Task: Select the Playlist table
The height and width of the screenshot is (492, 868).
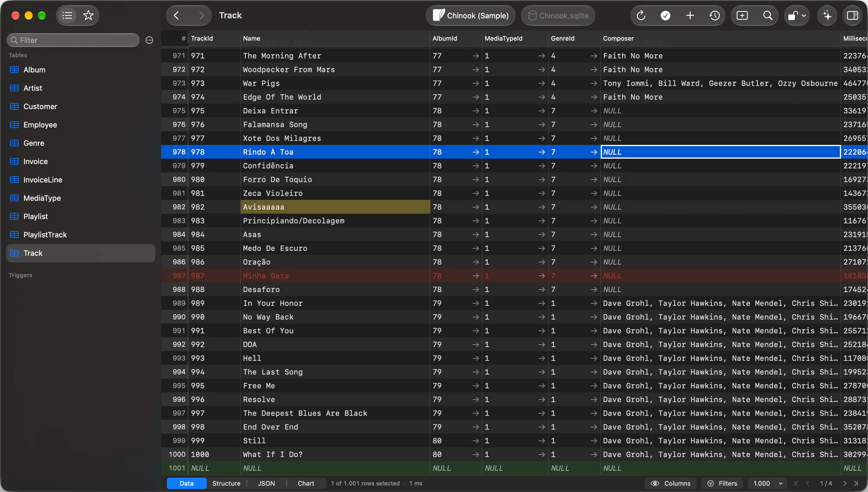Action: [81, 217]
